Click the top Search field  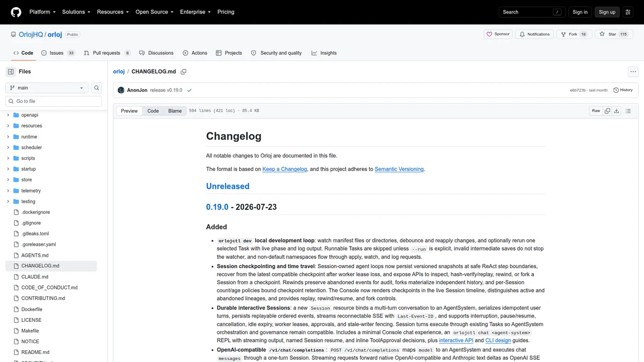click(x=531, y=12)
